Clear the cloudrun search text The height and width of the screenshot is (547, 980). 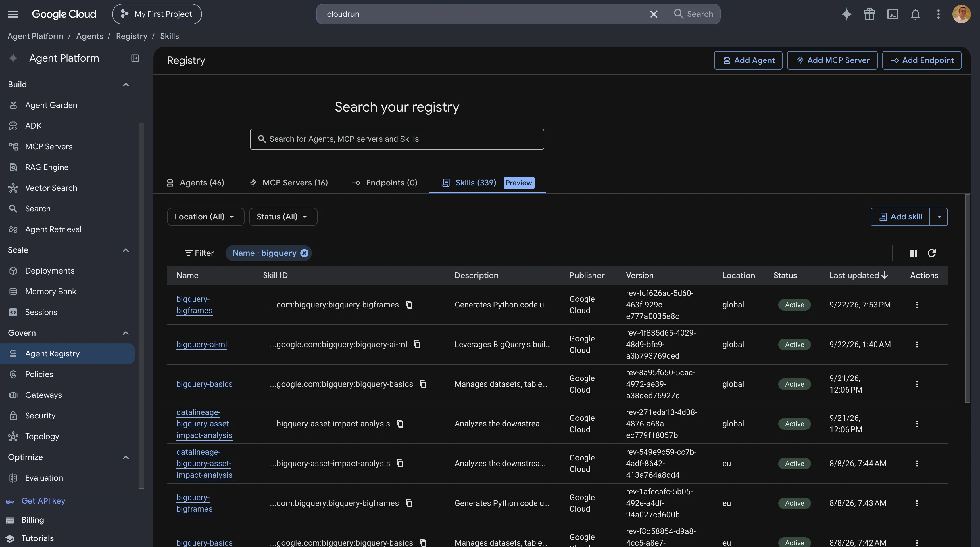[654, 14]
